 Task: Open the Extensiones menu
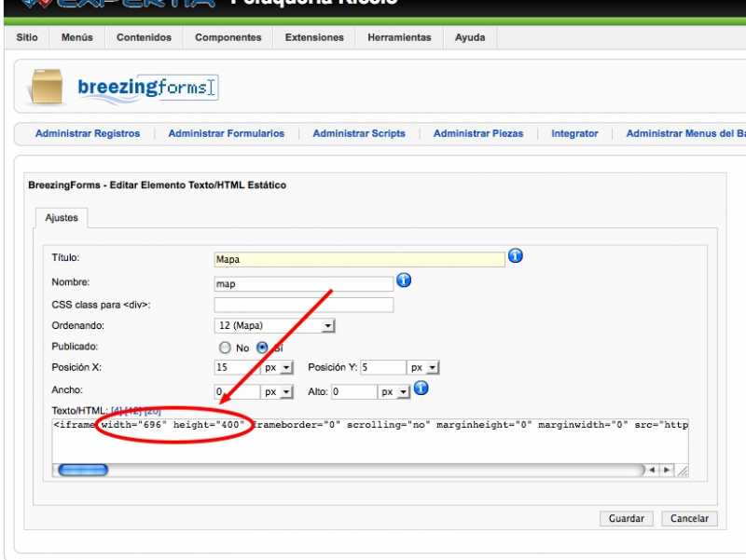click(x=314, y=37)
